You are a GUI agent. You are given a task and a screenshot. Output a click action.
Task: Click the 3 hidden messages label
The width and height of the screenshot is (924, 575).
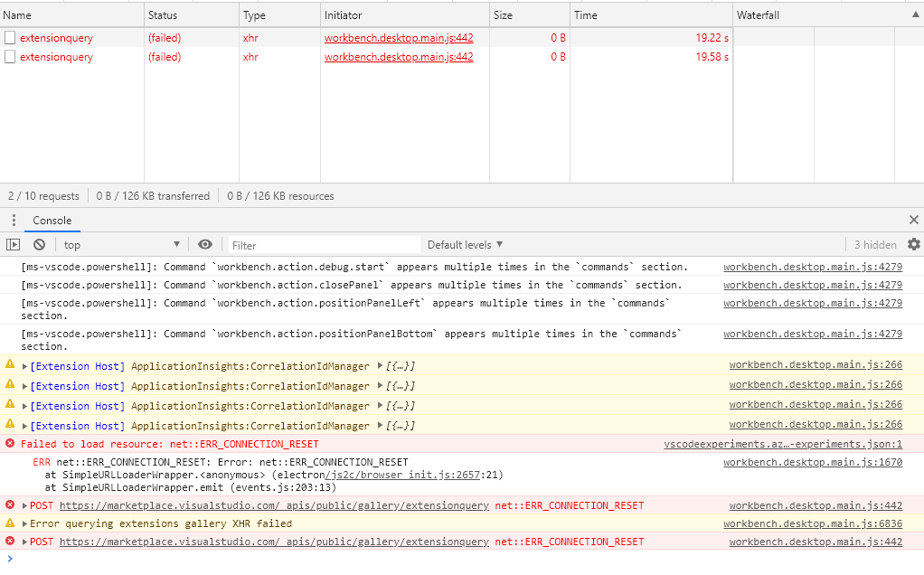point(875,244)
